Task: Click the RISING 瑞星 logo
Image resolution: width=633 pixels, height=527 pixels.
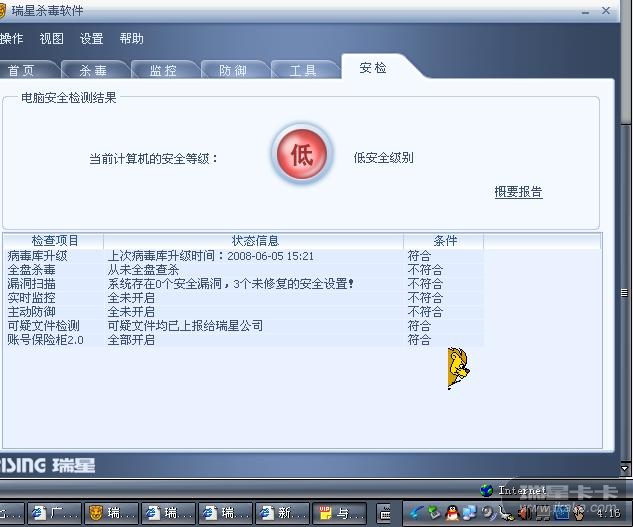Action: 47,465
